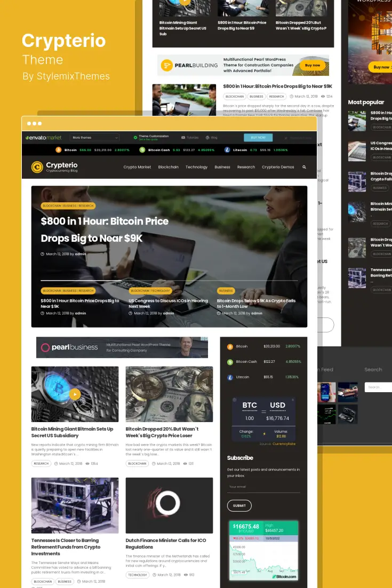Click the orange BUSINESS tag in hero

[226, 291]
